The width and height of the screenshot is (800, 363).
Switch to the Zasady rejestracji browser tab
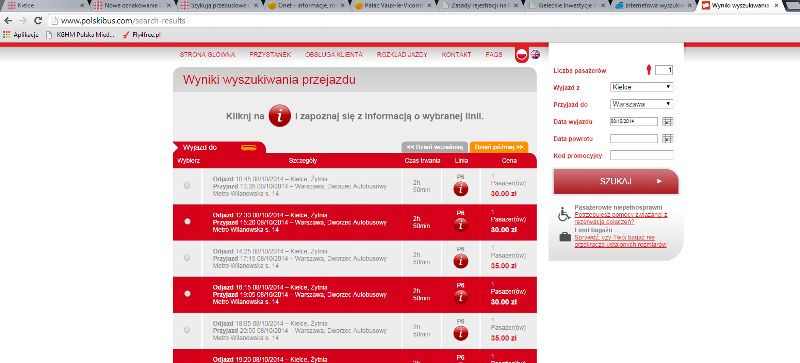click(480, 6)
